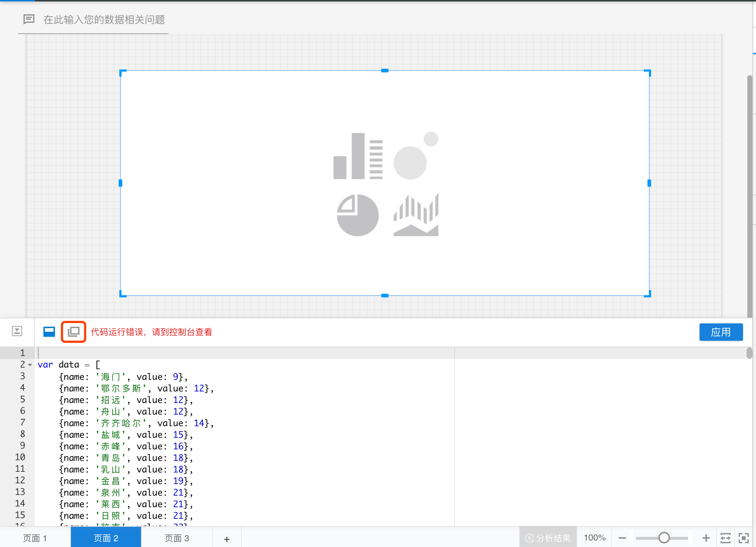
Task: Click the fit to screen icon
Action: pyautogui.click(x=743, y=538)
